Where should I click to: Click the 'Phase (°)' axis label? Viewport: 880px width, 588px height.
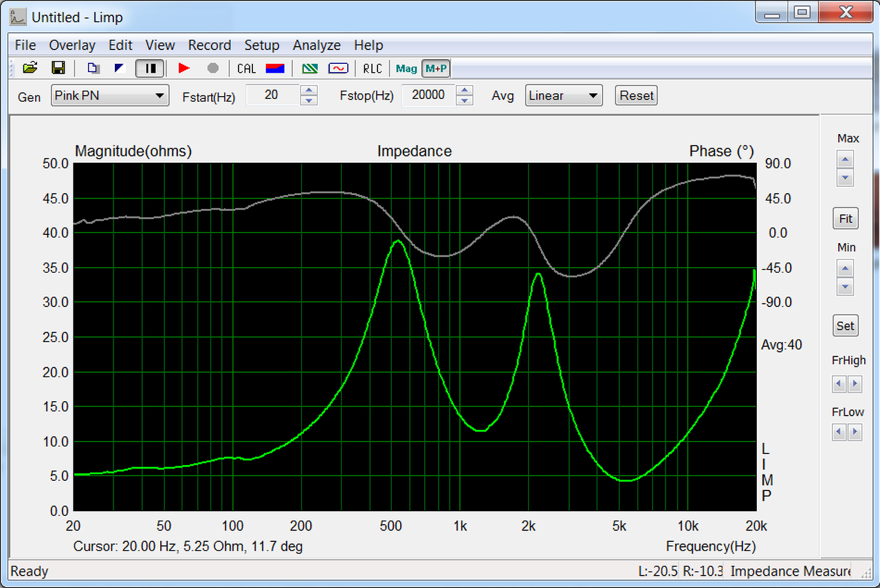[722, 151]
